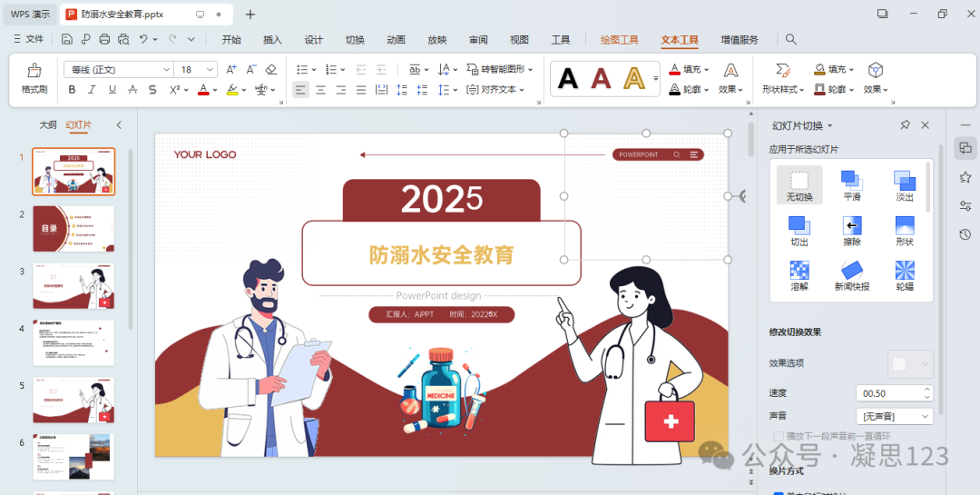Open the 声音 [无声音] combo box
The height and width of the screenshot is (495, 980).
click(894, 416)
